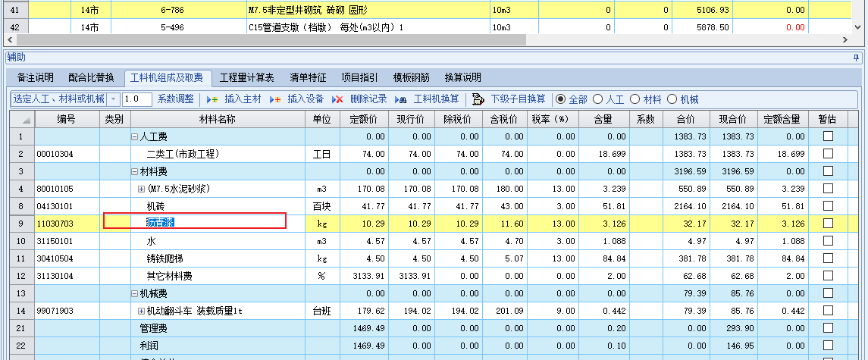Switch to the 配合比替换 tab
The height and width of the screenshot is (360, 868).
[x=91, y=77]
